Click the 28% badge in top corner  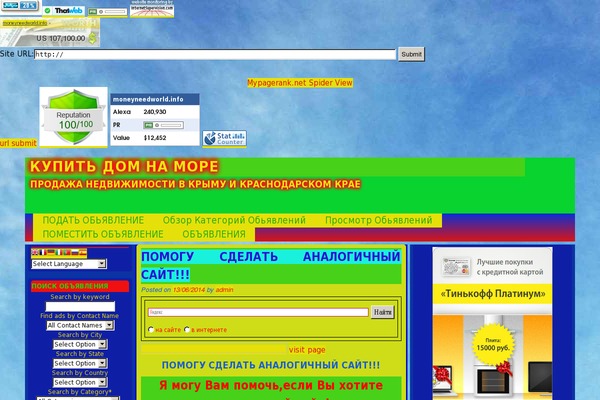[20, 5]
